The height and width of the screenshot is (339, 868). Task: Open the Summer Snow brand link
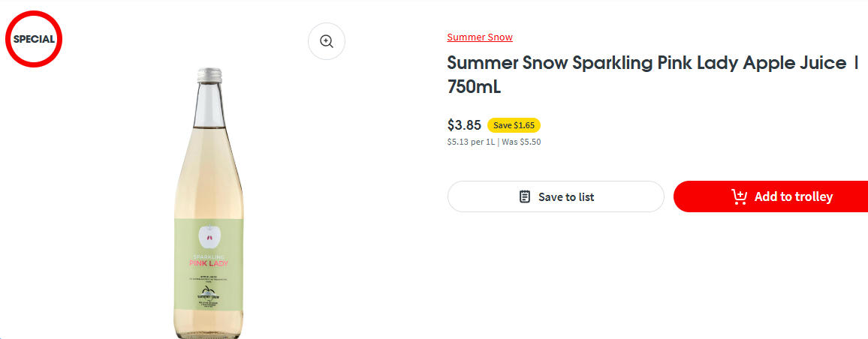pyautogui.click(x=480, y=37)
